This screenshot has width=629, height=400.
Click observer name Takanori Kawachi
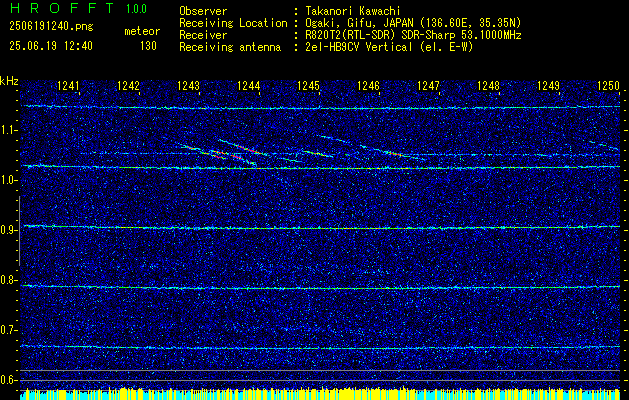pyautogui.click(x=353, y=11)
